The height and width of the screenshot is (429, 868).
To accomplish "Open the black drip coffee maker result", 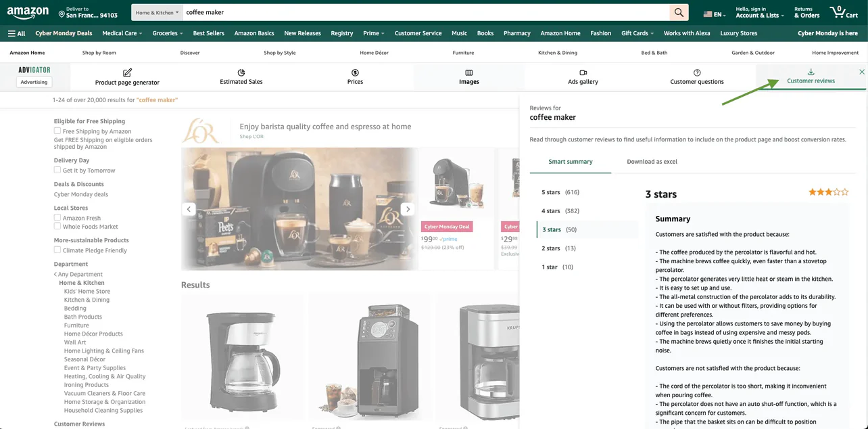I will 242,357.
